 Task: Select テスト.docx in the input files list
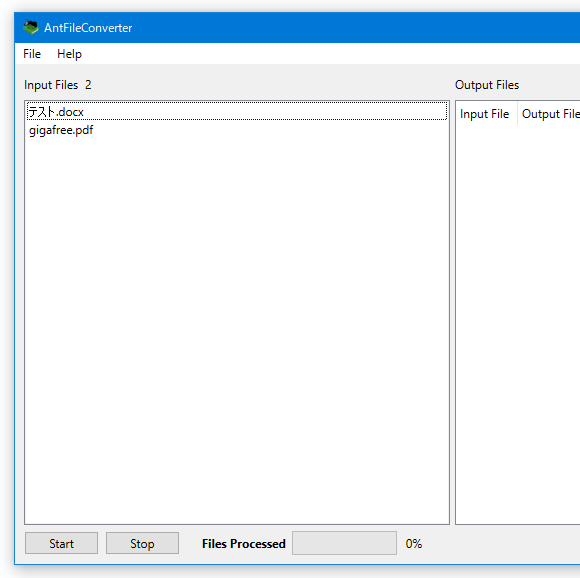click(x=237, y=111)
